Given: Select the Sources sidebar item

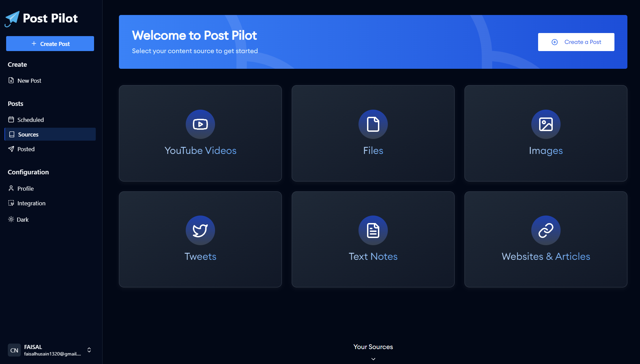Looking at the screenshot, I should coord(50,134).
